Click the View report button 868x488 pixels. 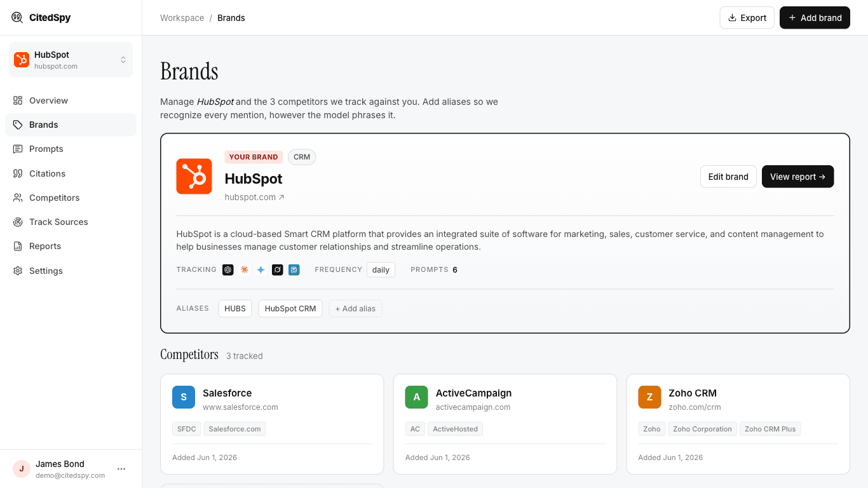click(x=797, y=177)
